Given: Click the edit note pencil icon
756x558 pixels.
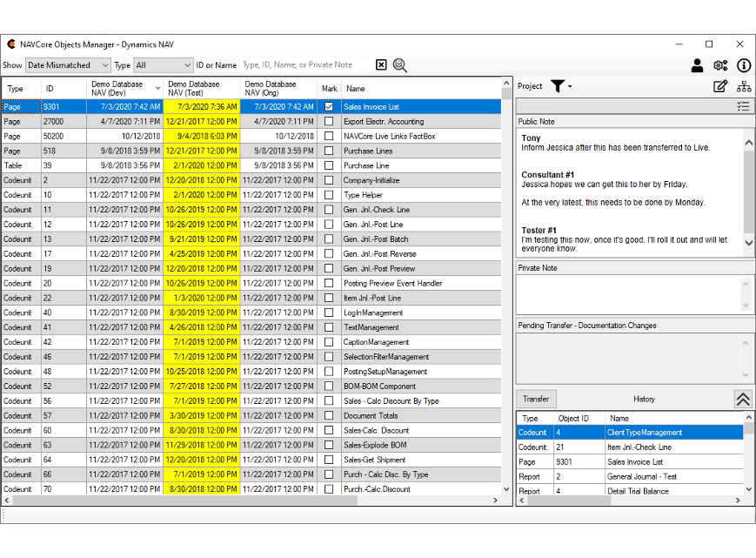Looking at the screenshot, I should [720, 86].
